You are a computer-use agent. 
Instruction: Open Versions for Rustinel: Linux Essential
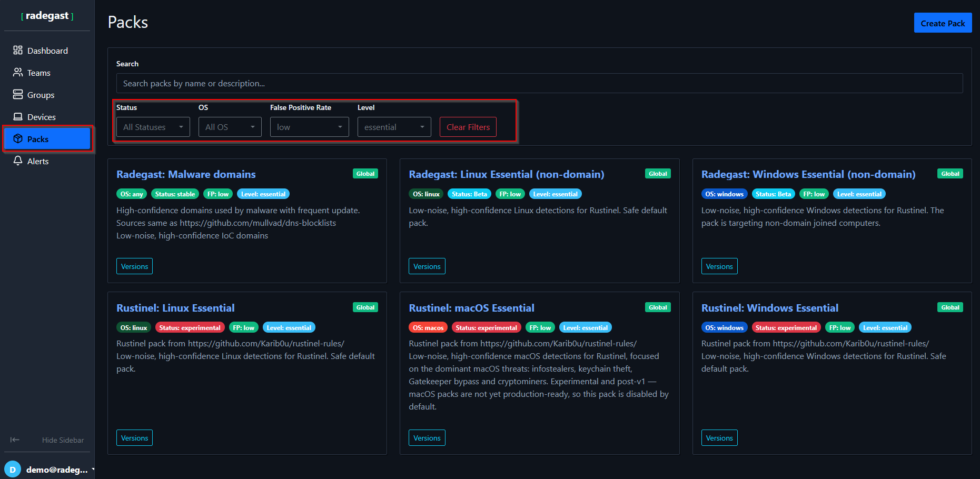pyautogui.click(x=134, y=438)
